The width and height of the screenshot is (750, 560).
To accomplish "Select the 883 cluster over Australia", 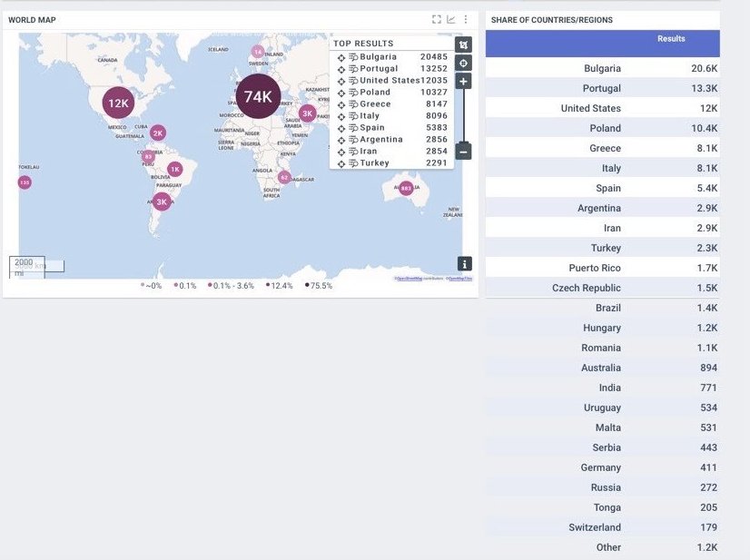I will (x=406, y=189).
